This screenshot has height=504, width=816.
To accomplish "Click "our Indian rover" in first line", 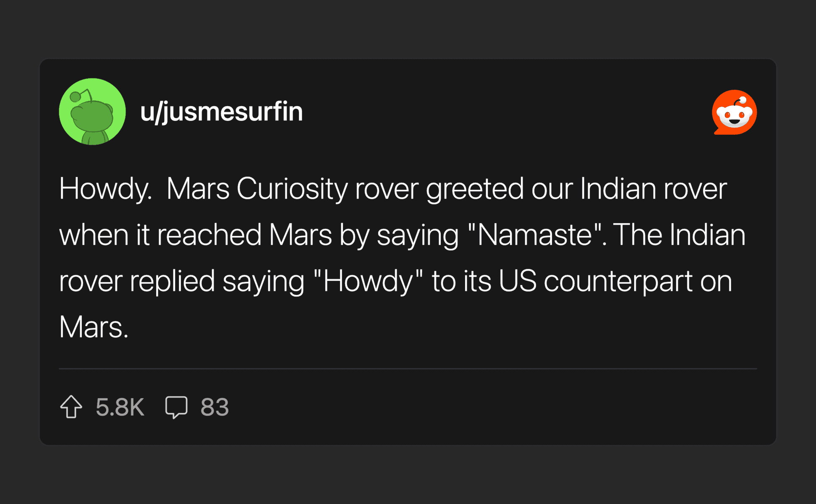I will pos(629,189).
